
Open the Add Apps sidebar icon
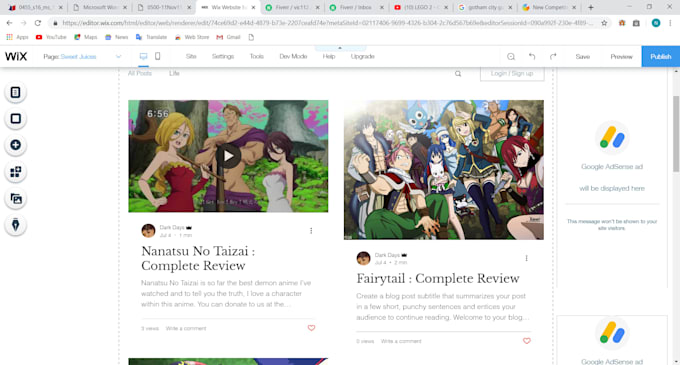pyautogui.click(x=16, y=172)
